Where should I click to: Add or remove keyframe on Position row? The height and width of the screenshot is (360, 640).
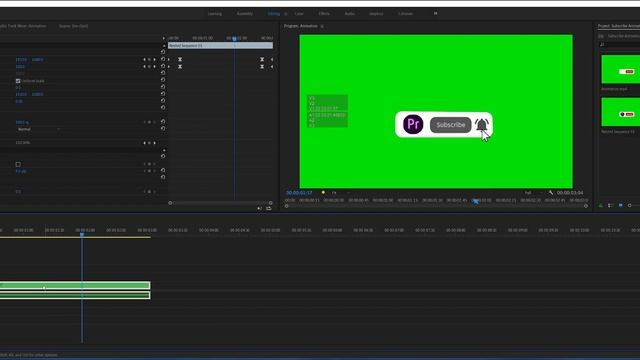(149, 60)
